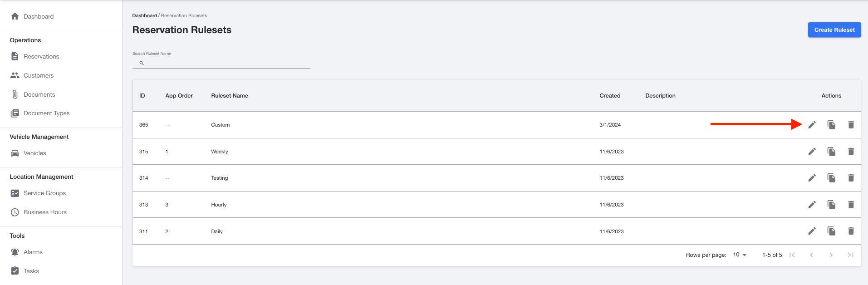The width and height of the screenshot is (868, 285).
Task: Open Reservations in the sidebar
Action: 41,56
